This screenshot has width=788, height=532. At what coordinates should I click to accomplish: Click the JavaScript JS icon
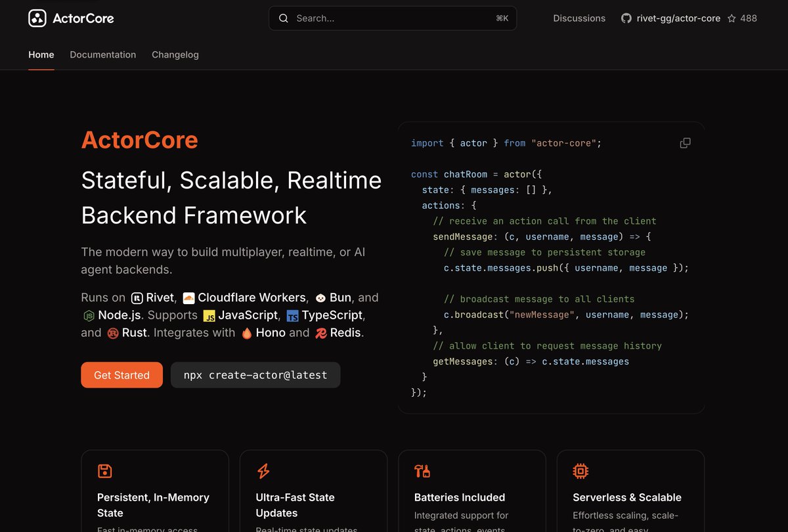(209, 316)
